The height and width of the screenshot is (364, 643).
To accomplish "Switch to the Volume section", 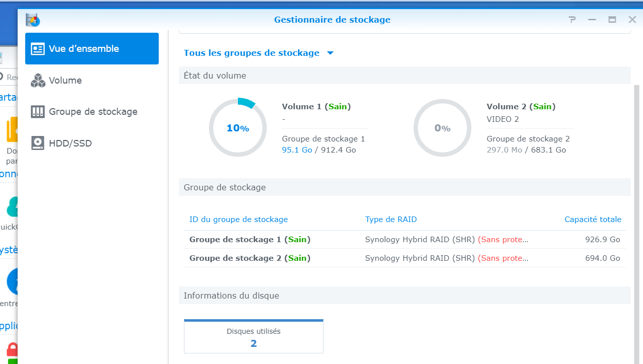I will coord(92,81).
